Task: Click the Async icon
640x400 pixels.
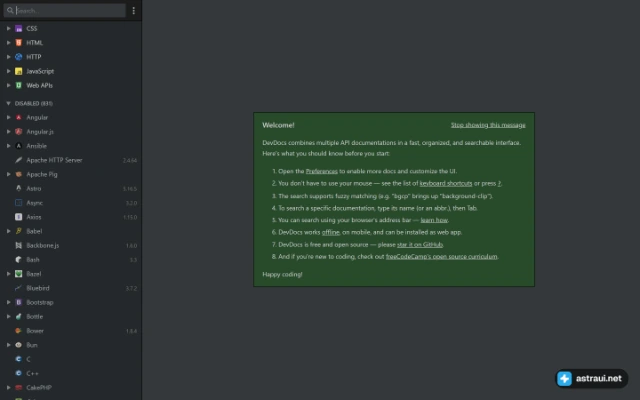Action: [x=18, y=203]
